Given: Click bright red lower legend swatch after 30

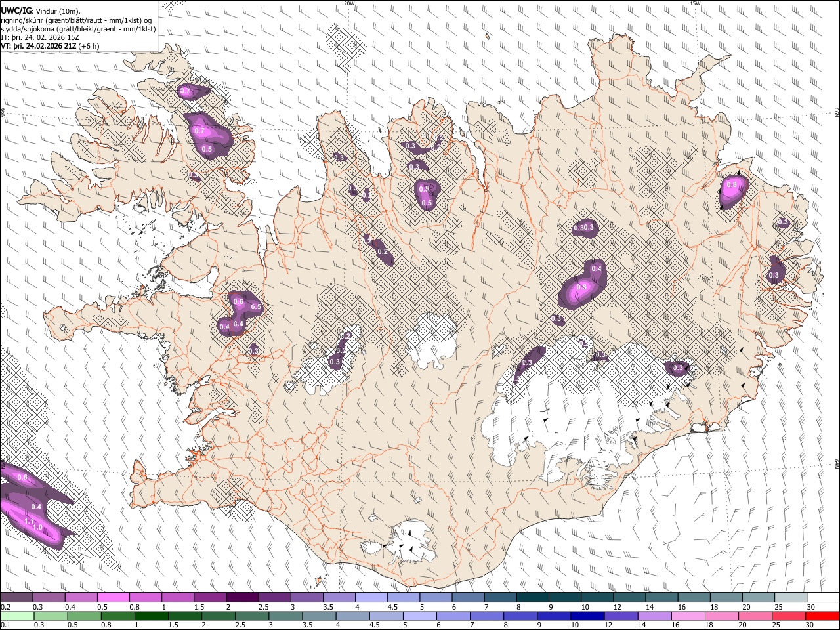Looking at the screenshot, I should click(x=822, y=616).
